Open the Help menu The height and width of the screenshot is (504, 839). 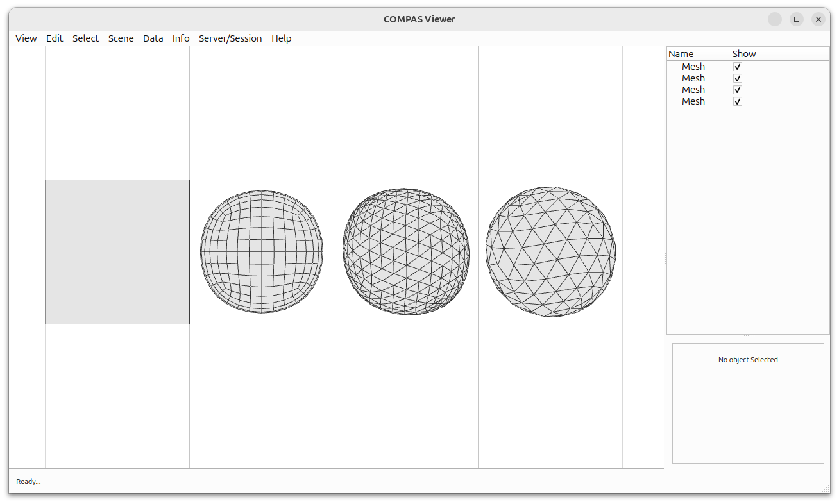[281, 38]
